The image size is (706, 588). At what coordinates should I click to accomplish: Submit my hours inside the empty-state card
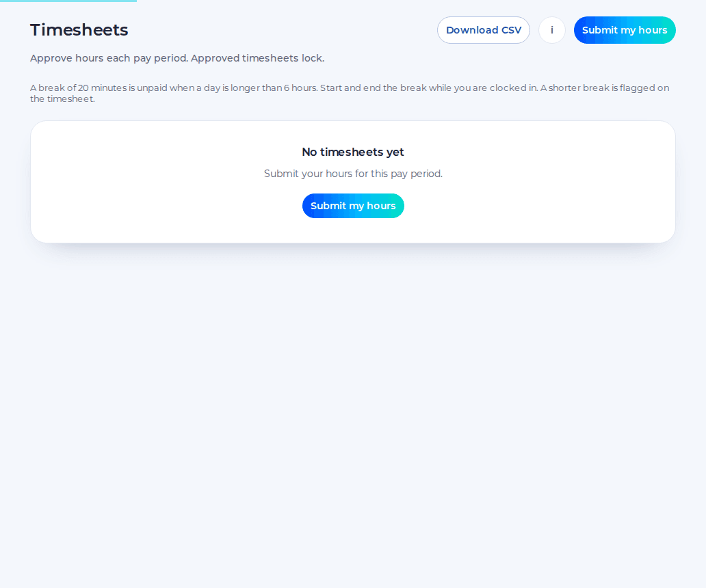pos(353,206)
